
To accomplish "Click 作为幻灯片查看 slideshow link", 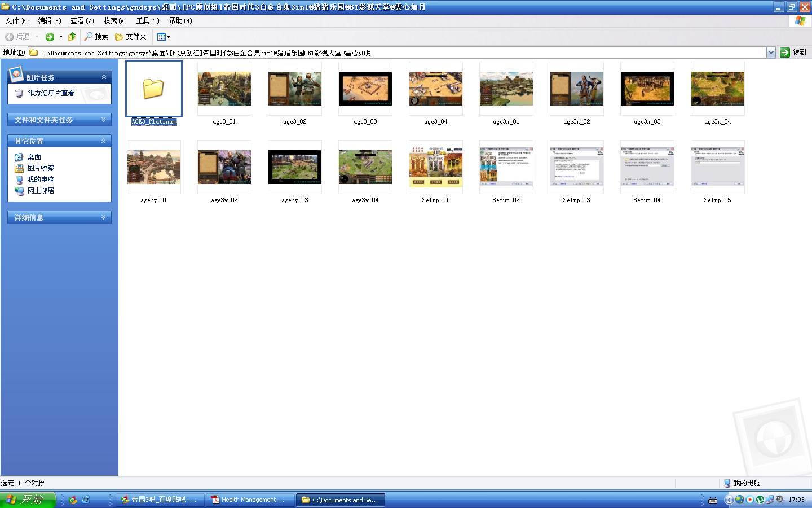I will tap(51, 93).
